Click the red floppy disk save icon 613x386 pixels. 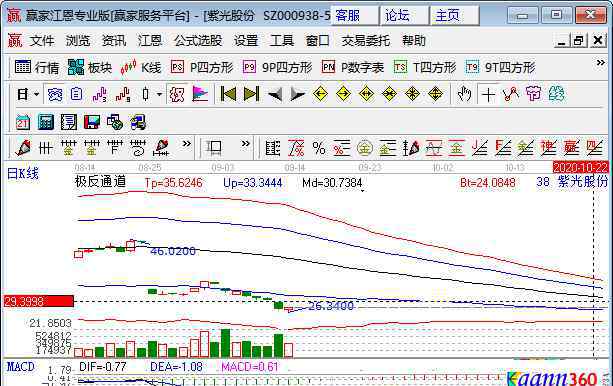tap(92, 122)
